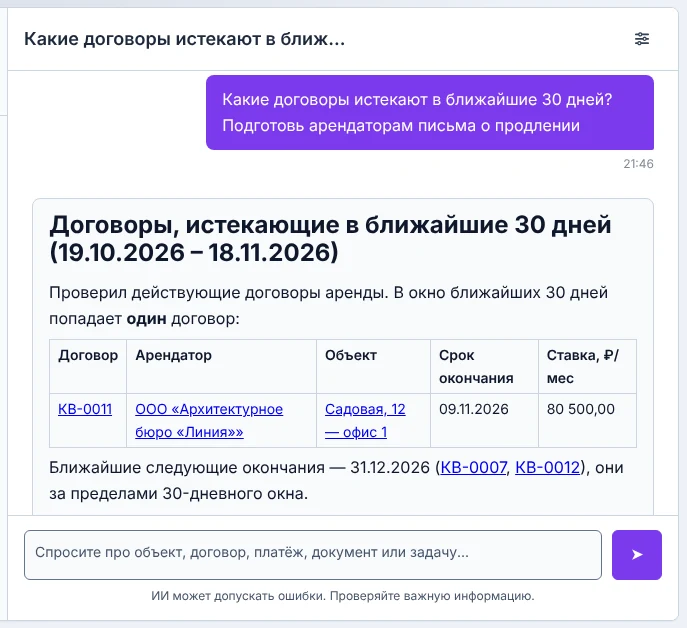Open object link Садовая, 12 — офис 1
This screenshot has width=687, height=628.
tap(365, 420)
